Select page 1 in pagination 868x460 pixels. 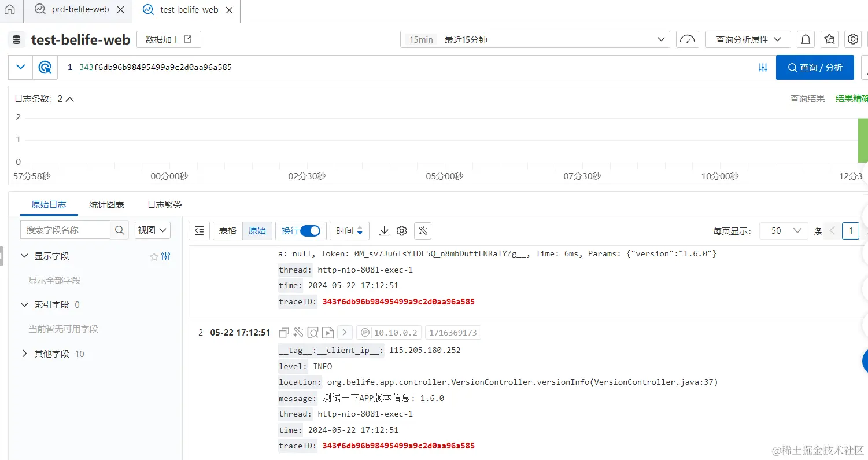click(x=851, y=230)
